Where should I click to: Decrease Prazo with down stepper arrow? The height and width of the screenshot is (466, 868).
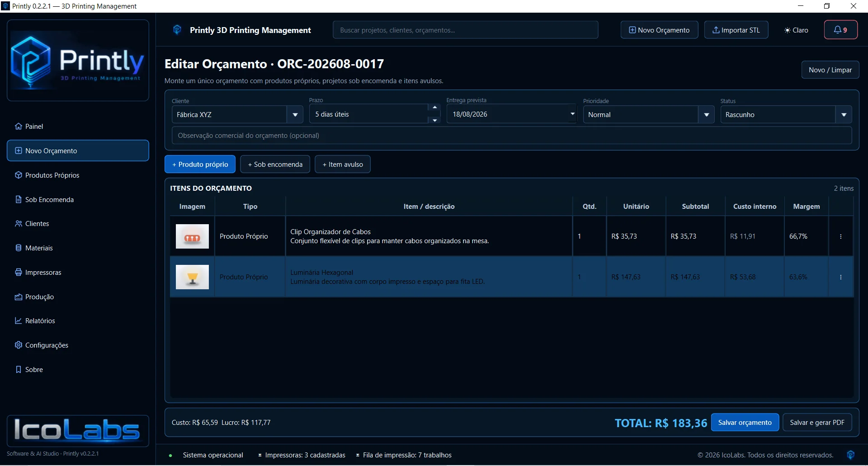pyautogui.click(x=434, y=120)
